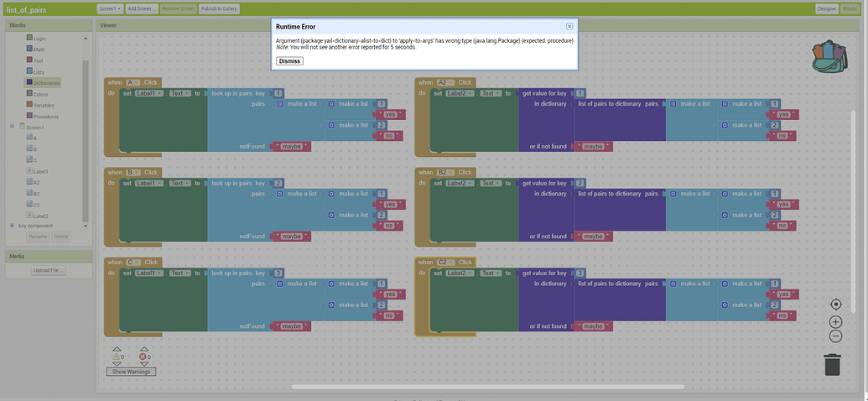The image size is (868, 401).
Task: Click the Show Warnings button
Action: pyautogui.click(x=131, y=371)
